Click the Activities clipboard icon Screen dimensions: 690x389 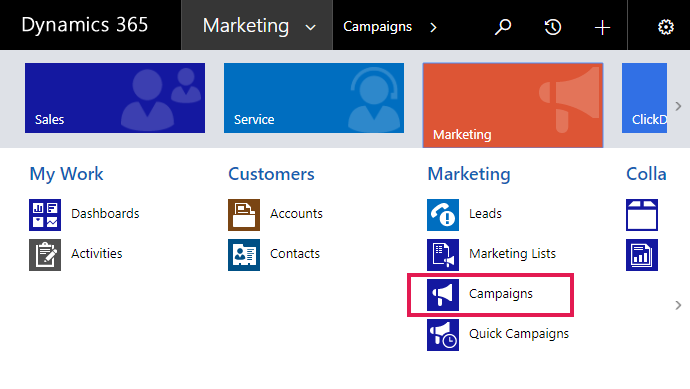click(45, 255)
